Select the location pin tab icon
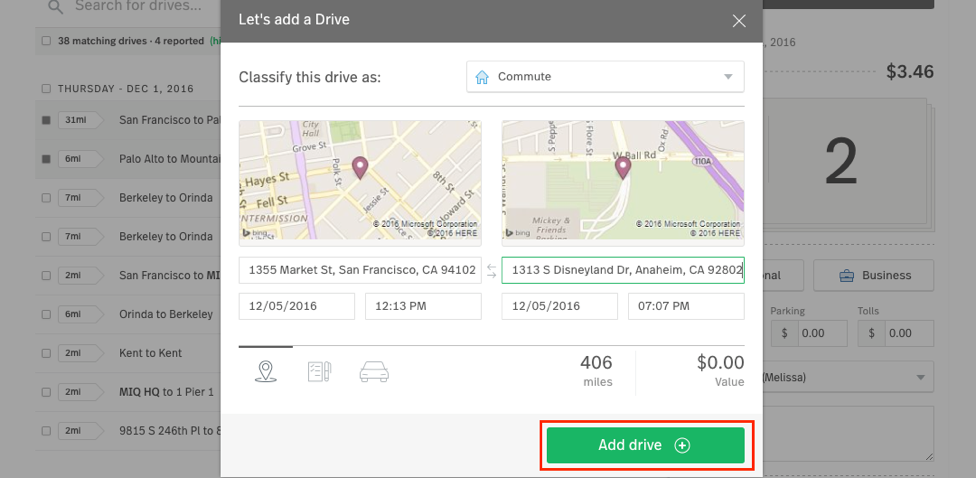This screenshot has height=478, width=976. [266, 372]
